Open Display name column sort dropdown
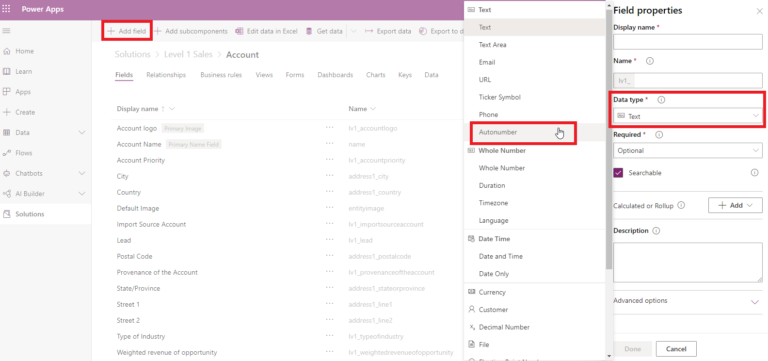The height and width of the screenshot is (361, 768). tap(172, 109)
